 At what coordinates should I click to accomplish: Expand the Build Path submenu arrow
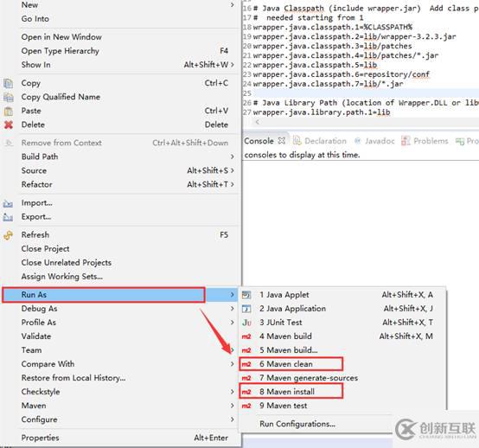pos(233,157)
